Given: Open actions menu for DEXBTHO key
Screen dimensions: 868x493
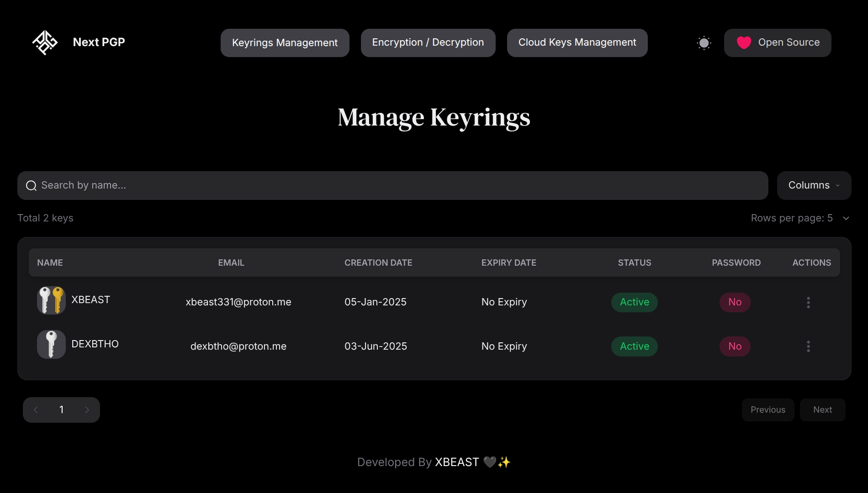Looking at the screenshot, I should point(808,346).
